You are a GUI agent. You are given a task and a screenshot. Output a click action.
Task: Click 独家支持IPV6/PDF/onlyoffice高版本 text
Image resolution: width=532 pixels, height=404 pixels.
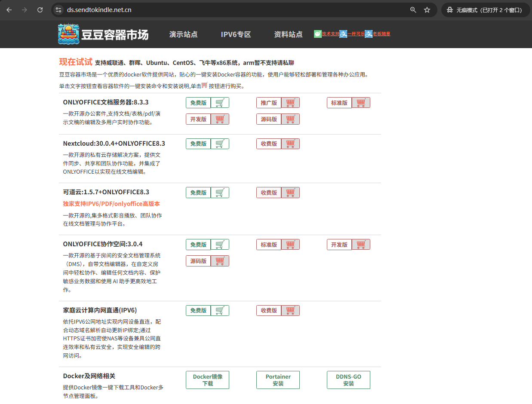pos(111,204)
